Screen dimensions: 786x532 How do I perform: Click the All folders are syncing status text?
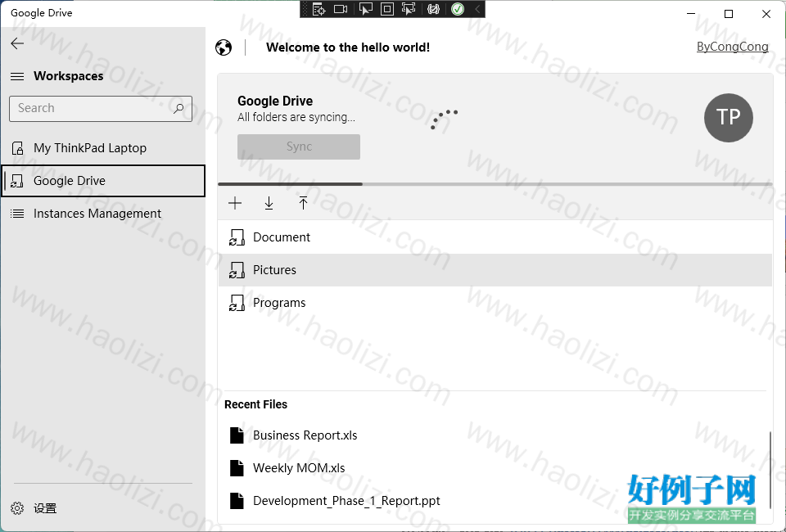pos(296,117)
